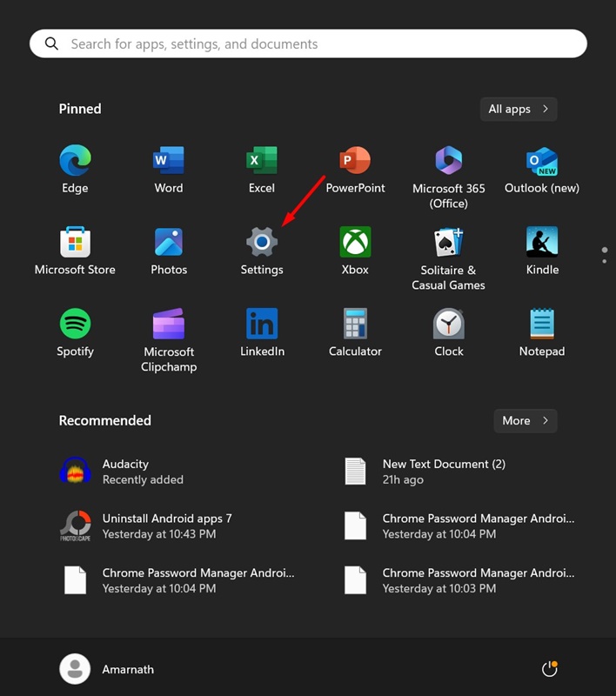The width and height of the screenshot is (616, 696).
Task: Launch Word from pinned apps
Action: (x=169, y=160)
